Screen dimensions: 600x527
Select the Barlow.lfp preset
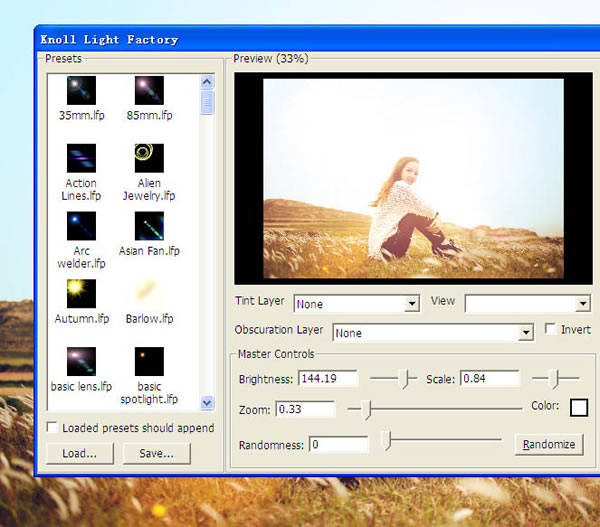coord(149,293)
